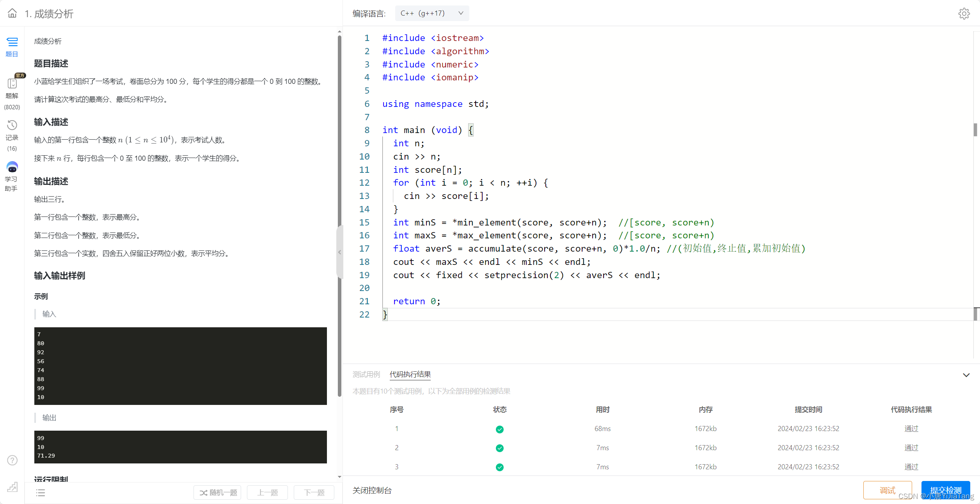Click the code editor minimap scrollbar
This screenshot has width=980, height=504.
pos(976,195)
